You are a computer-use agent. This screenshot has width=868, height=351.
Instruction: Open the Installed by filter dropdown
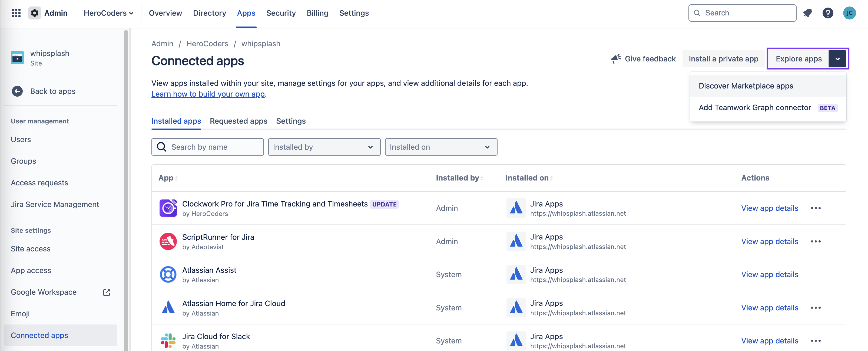click(x=324, y=147)
